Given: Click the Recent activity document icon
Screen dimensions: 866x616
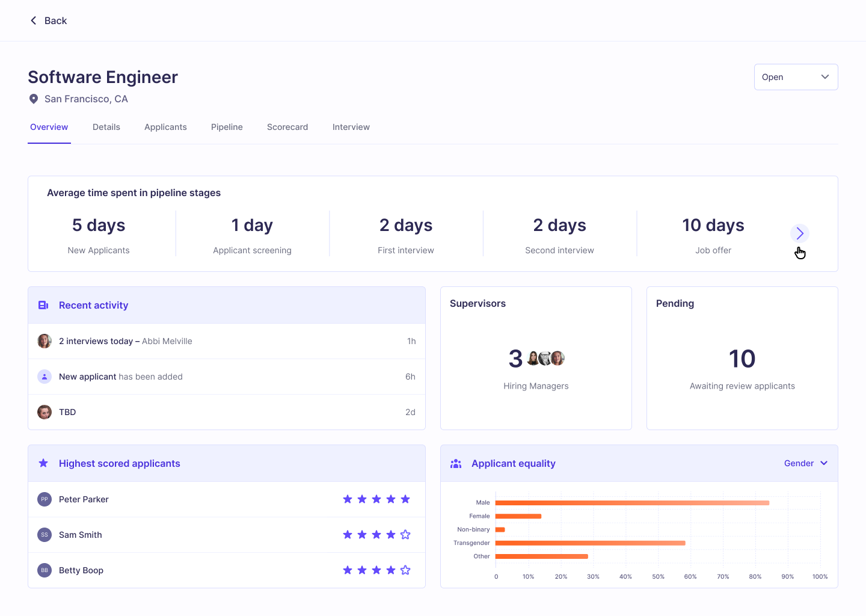Looking at the screenshot, I should point(43,305).
